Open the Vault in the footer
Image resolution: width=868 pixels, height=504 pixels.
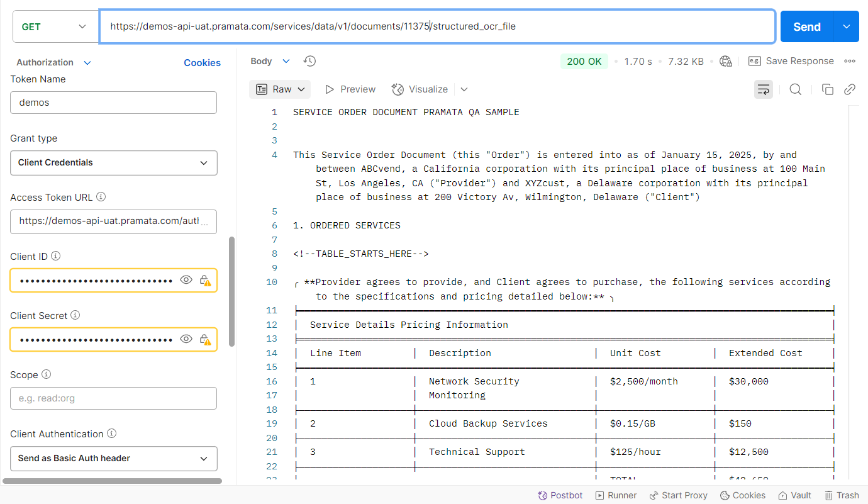click(x=795, y=495)
